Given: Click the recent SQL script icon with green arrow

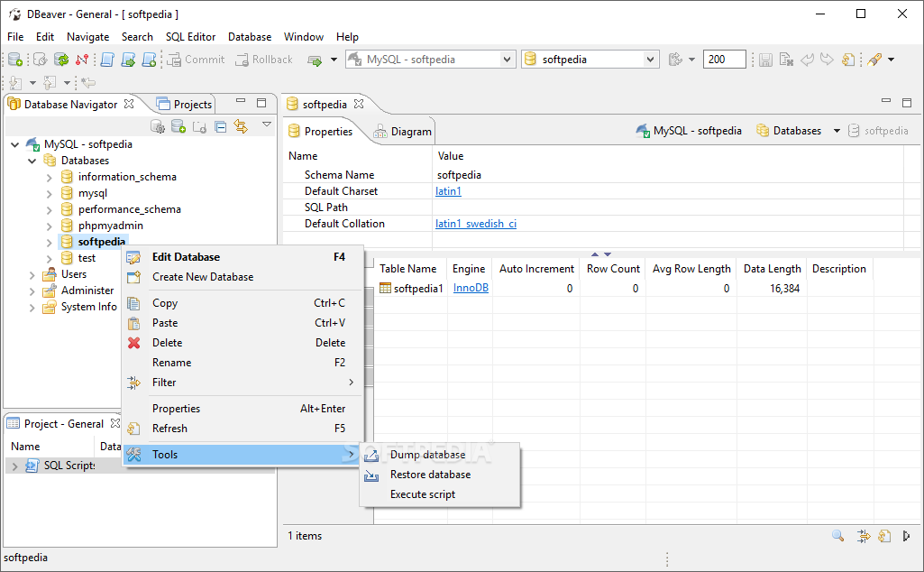Looking at the screenshot, I should [x=128, y=60].
